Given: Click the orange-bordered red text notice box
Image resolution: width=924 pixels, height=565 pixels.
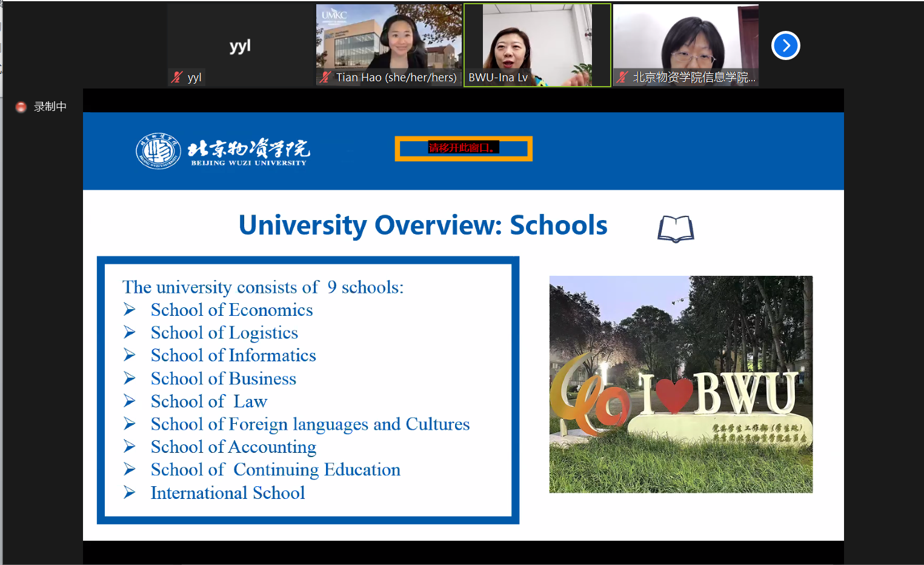Looking at the screenshot, I should [x=464, y=149].
